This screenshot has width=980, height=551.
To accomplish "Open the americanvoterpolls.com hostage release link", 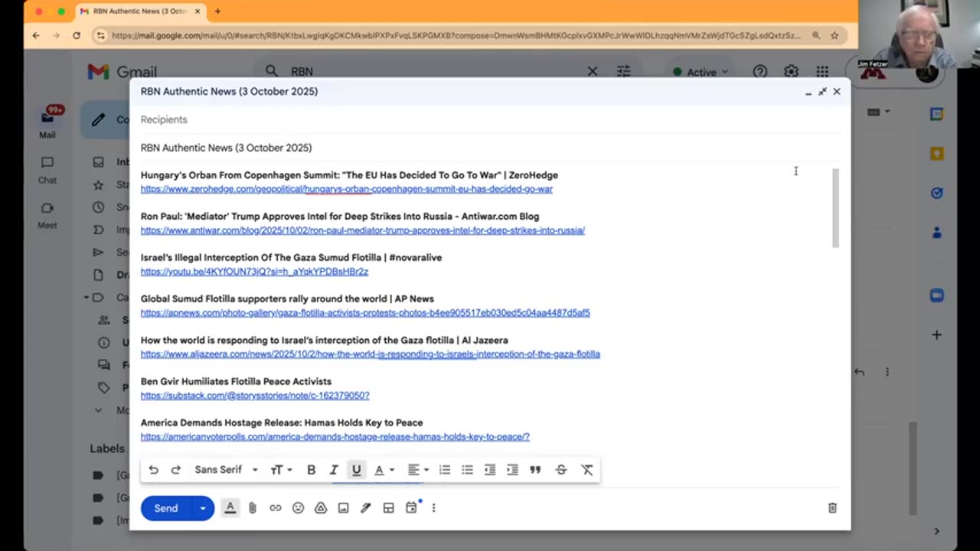I will click(335, 437).
